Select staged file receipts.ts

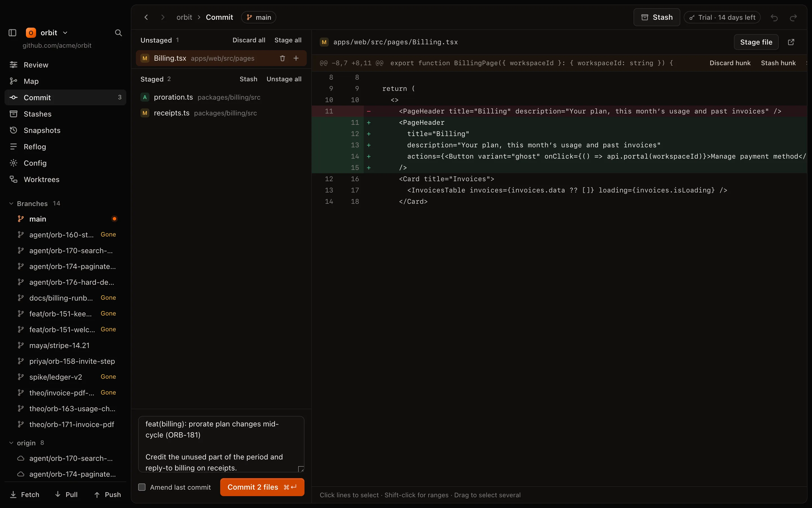tap(221, 113)
